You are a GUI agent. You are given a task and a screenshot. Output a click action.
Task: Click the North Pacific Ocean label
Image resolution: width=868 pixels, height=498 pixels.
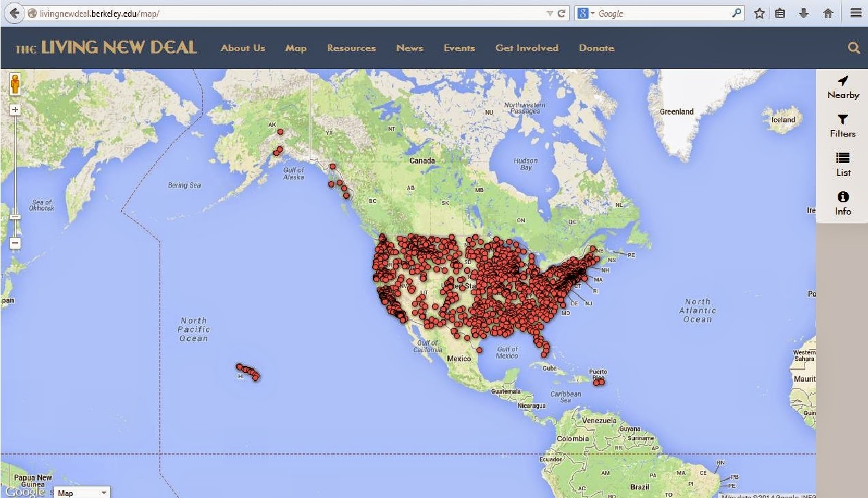click(194, 329)
